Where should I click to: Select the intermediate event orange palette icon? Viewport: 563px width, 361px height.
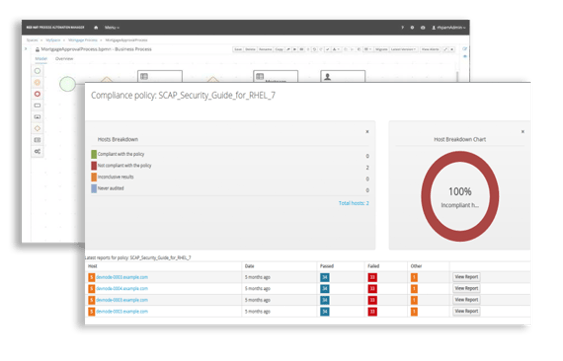coord(37,83)
